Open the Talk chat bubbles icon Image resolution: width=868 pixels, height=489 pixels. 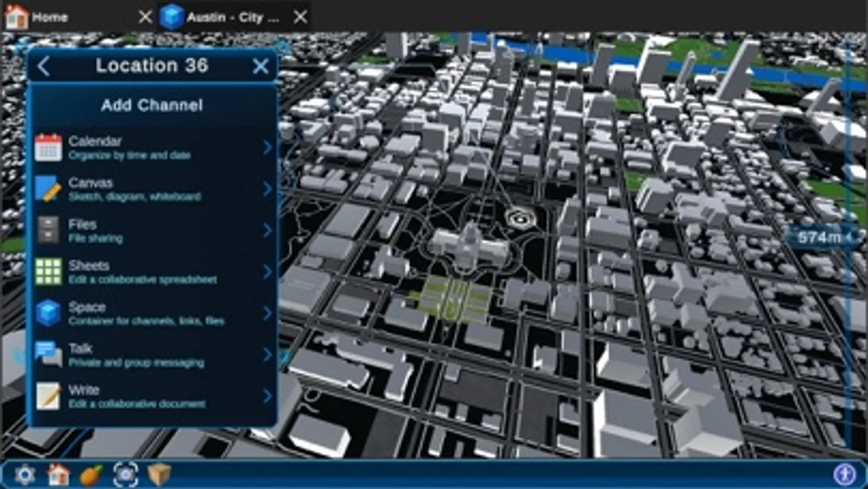point(48,354)
